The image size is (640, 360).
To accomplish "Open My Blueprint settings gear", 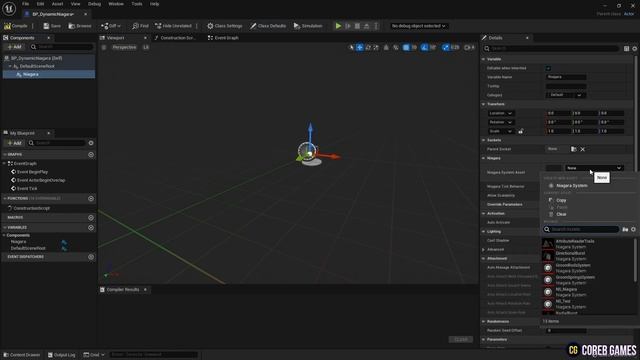I will coord(91,143).
